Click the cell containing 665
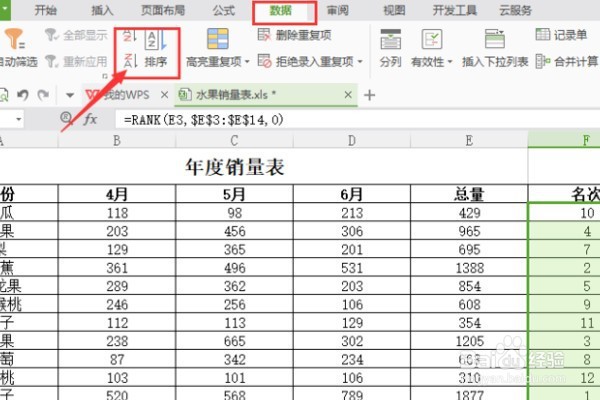The image size is (600, 400). click(x=234, y=341)
